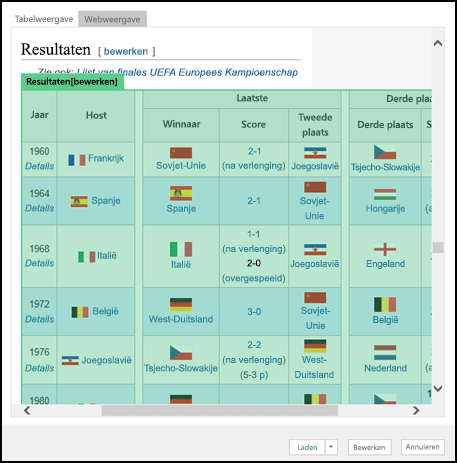Open the 1964 Details link
The image size is (457, 463).
pos(39,208)
